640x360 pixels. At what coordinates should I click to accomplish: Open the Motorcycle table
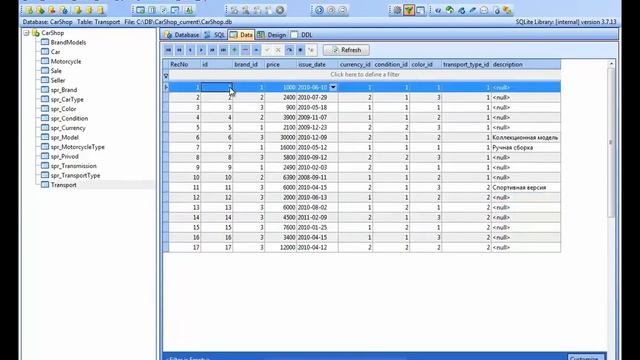pyautogui.click(x=66, y=61)
